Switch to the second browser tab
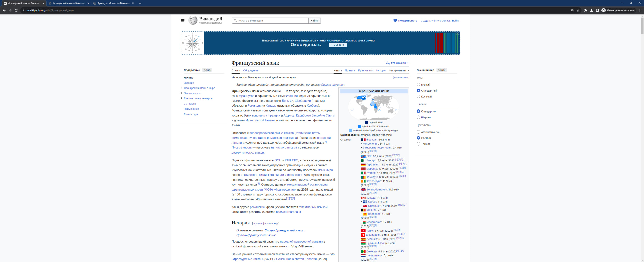 point(69,3)
